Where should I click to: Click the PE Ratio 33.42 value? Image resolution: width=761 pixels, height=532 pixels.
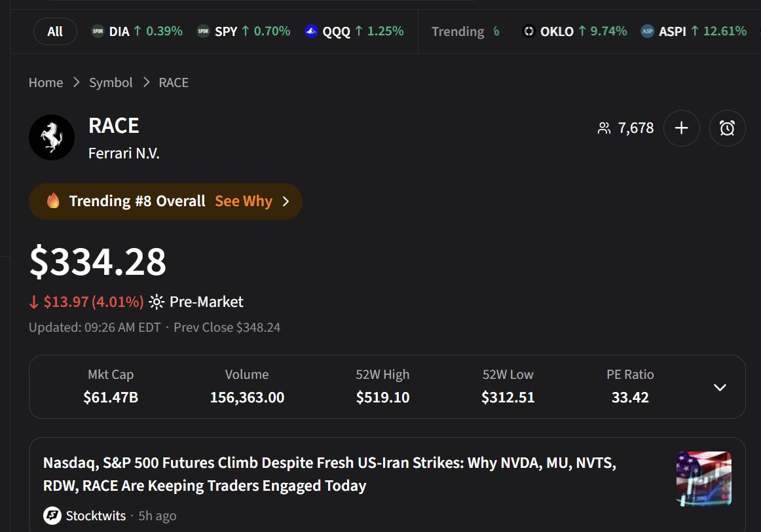tap(630, 398)
